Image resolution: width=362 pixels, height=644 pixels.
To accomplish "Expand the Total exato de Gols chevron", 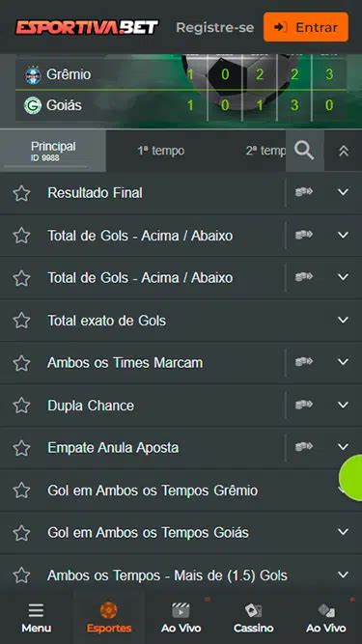I will [x=343, y=320].
